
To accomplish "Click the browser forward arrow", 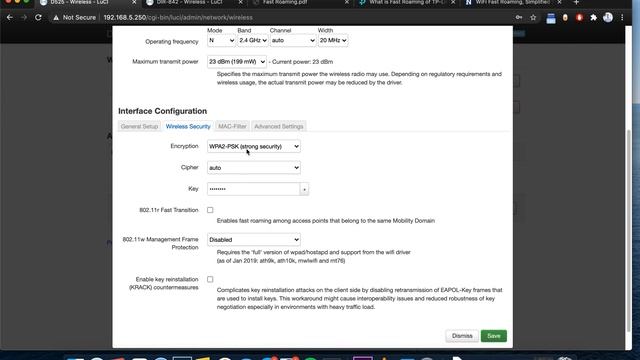I will click(x=24, y=18).
